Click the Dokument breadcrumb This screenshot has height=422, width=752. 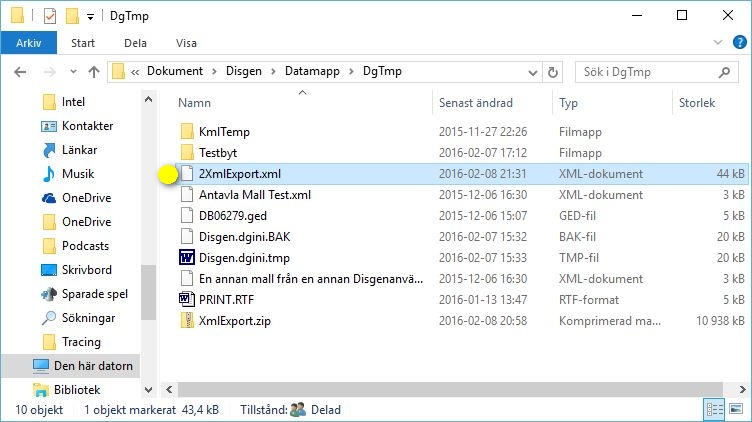(175, 71)
